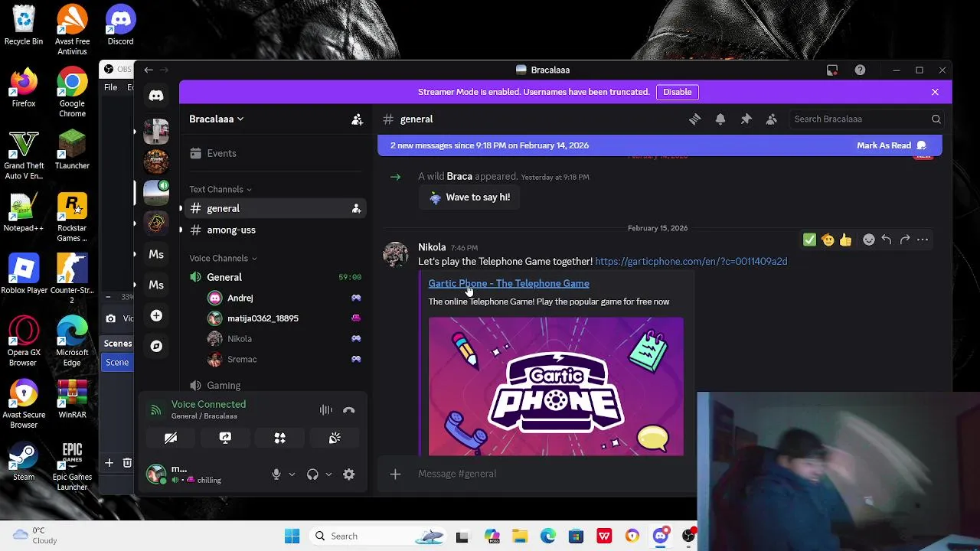Mute microphone toggle
Viewport: 980px width, 551px height.
pos(276,474)
